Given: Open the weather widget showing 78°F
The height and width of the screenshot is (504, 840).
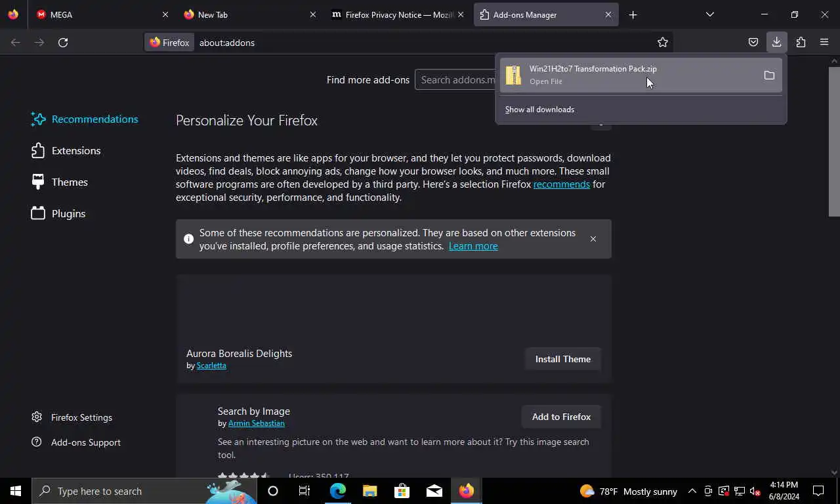Looking at the screenshot, I should pos(629,492).
